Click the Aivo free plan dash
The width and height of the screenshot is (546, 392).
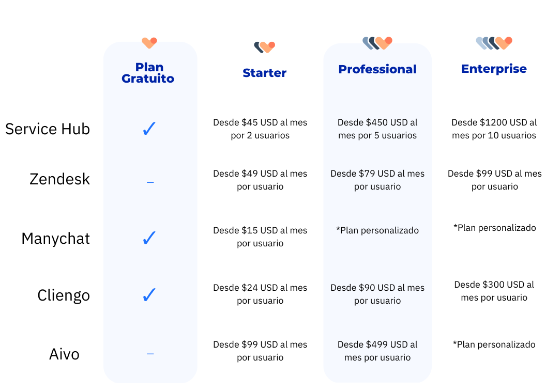[x=150, y=354]
